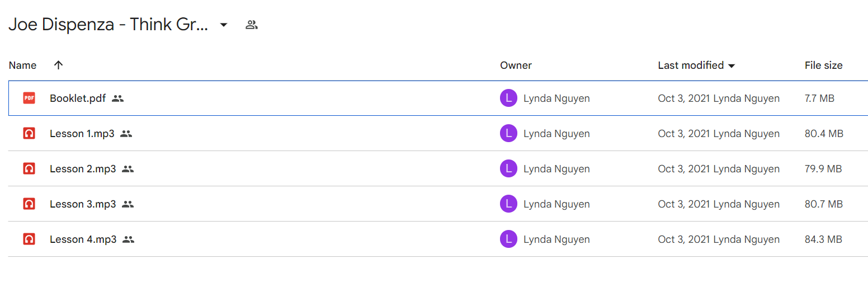Click the shared-people icon next to folder title
The height and width of the screenshot is (282, 868).
[252, 25]
